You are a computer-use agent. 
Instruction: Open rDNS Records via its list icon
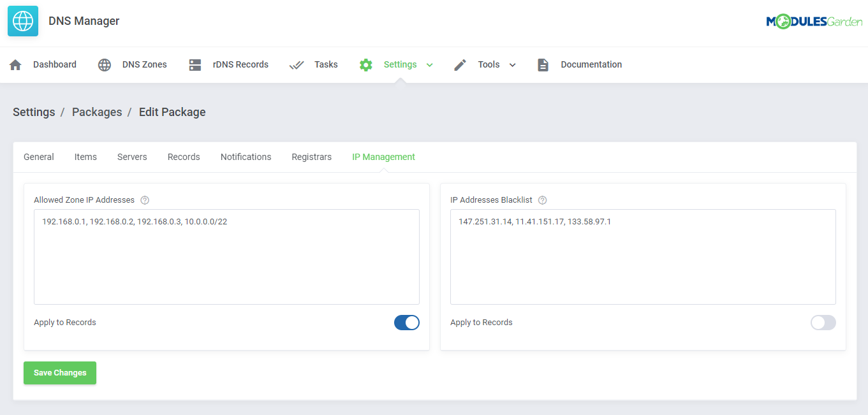click(195, 64)
